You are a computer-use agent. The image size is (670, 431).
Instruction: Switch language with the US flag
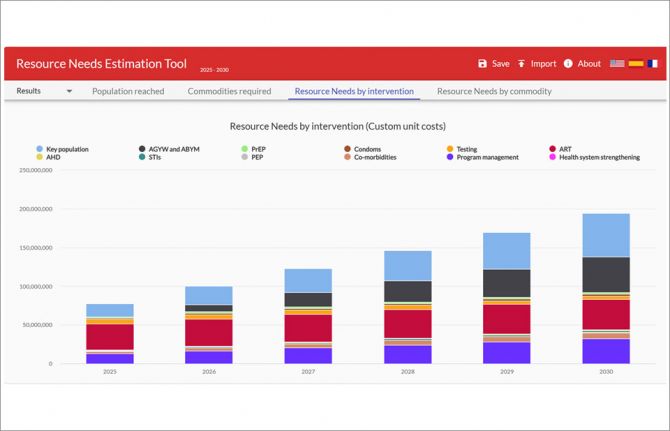617,64
